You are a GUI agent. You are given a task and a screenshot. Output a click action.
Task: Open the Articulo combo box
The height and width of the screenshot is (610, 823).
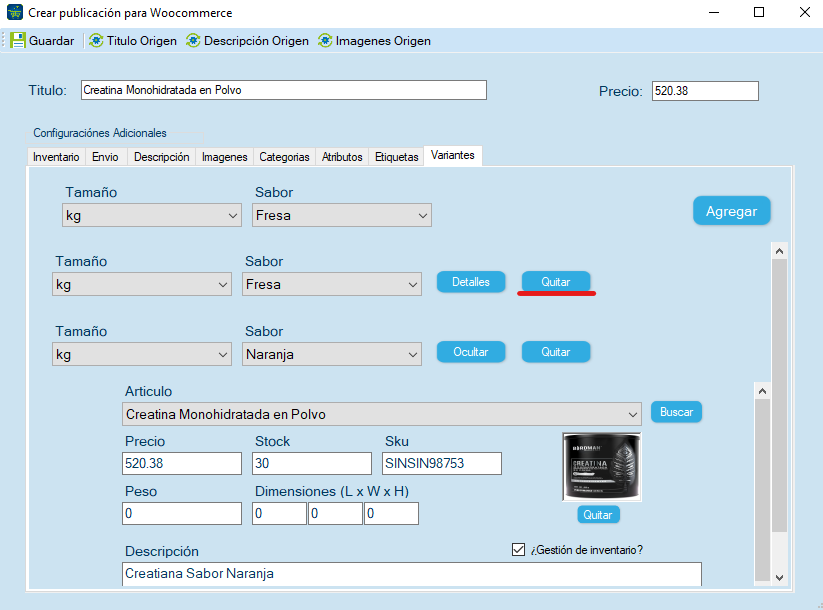tap(382, 414)
